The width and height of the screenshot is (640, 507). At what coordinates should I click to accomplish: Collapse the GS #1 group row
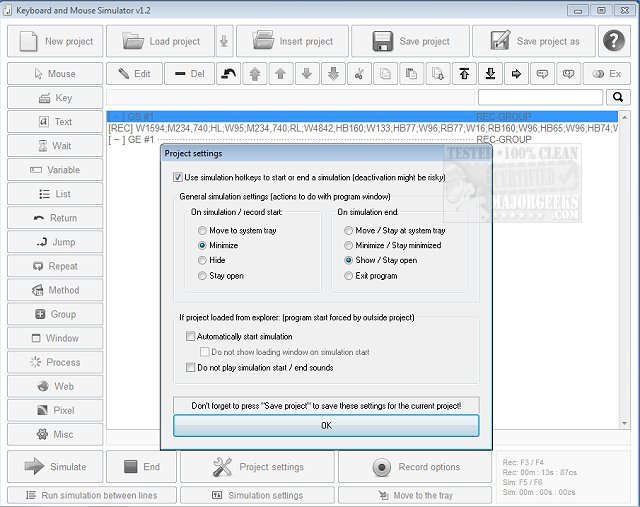(116, 117)
